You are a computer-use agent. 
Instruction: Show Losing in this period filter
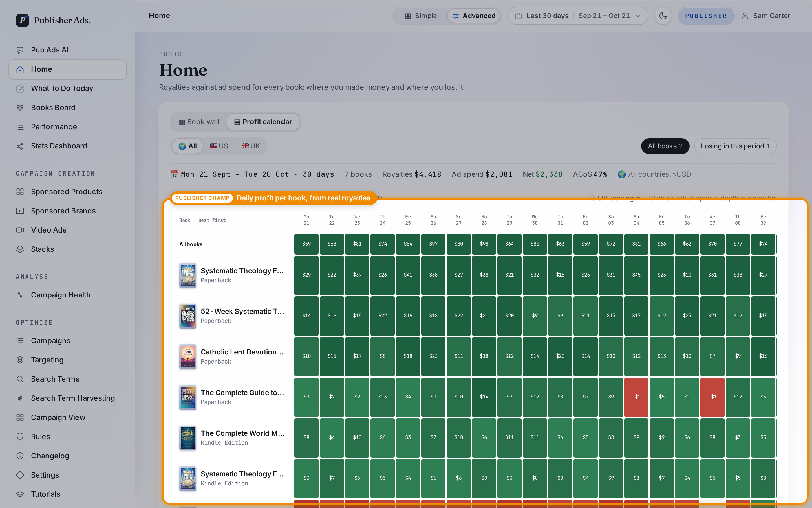(735, 146)
